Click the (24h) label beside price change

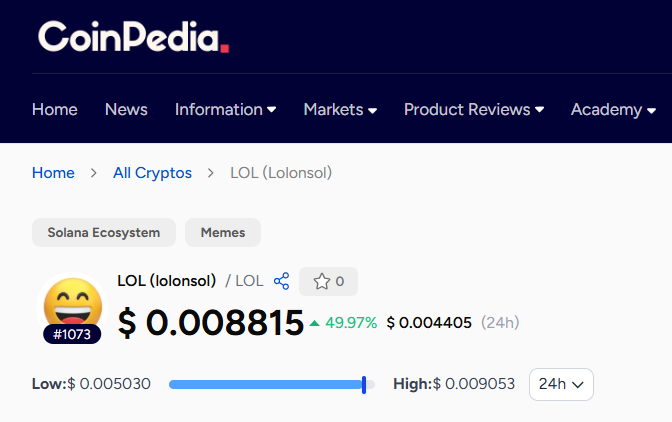500,323
